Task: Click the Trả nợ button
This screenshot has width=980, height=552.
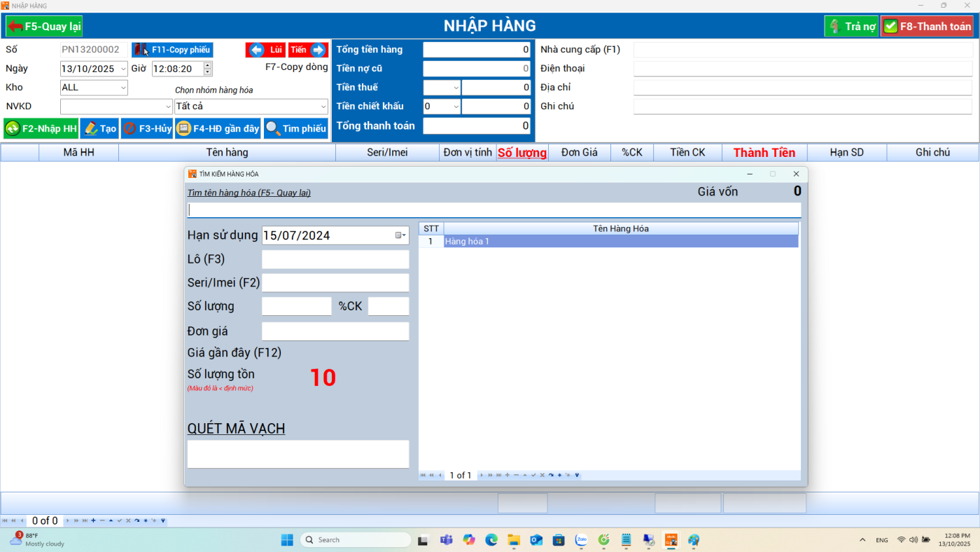Action: pos(851,27)
